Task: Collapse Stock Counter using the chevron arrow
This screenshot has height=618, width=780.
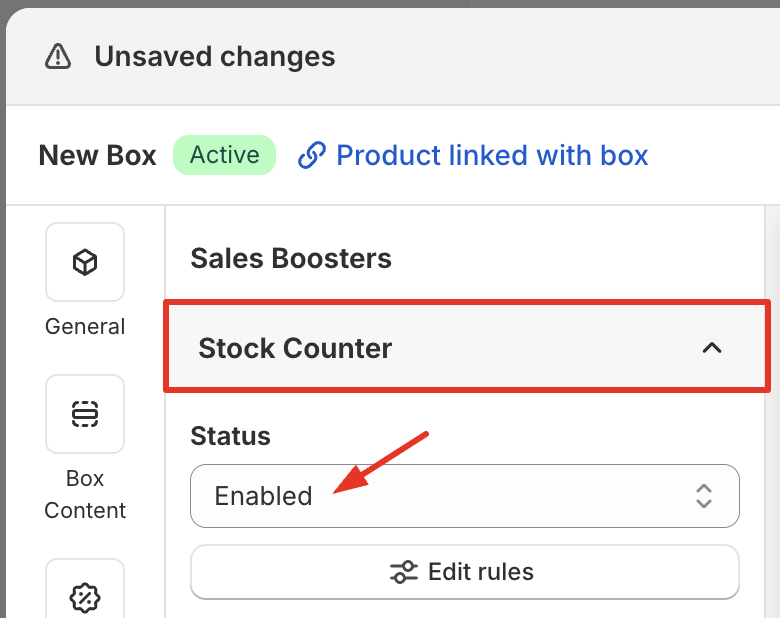Action: [x=712, y=348]
